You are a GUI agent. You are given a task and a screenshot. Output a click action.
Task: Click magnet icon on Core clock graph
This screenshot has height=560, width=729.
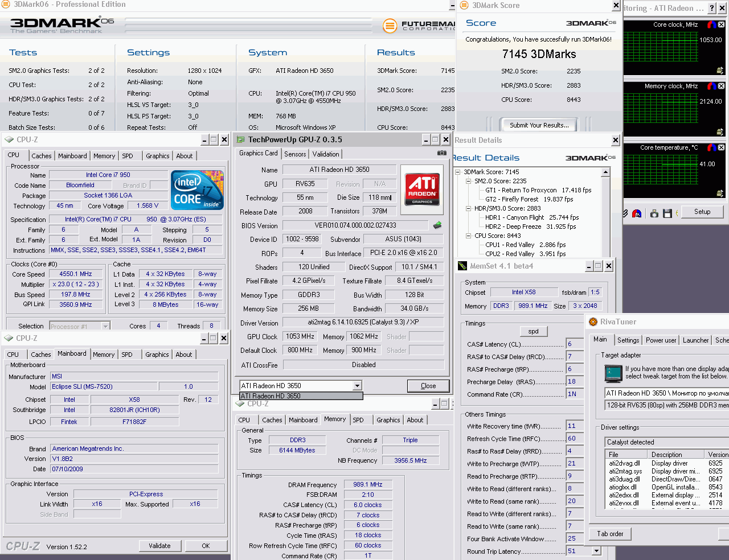[711, 24]
